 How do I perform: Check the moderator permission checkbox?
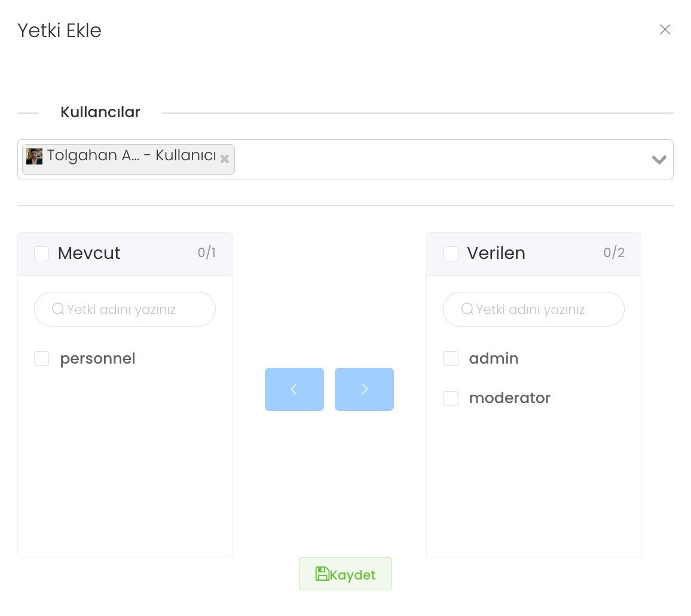pos(451,398)
